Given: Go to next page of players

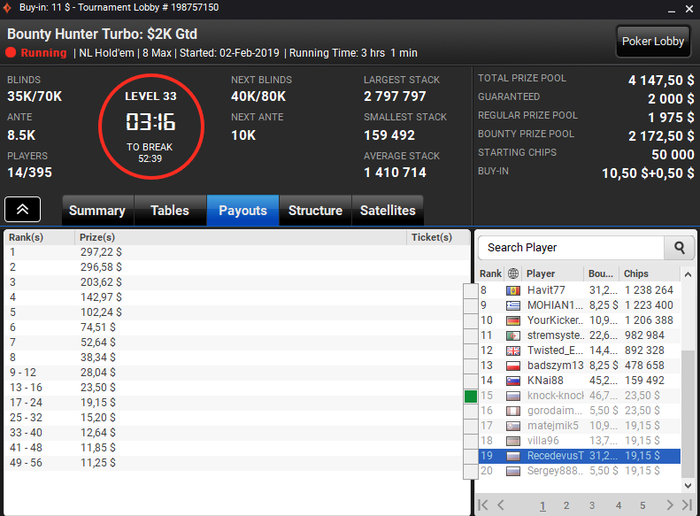Looking at the screenshot, I should coord(669,505).
